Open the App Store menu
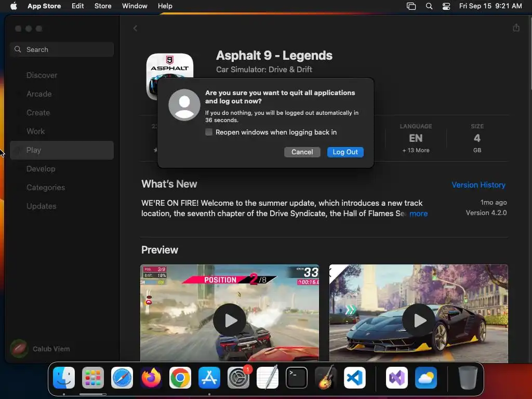The height and width of the screenshot is (399, 532). pos(44,6)
